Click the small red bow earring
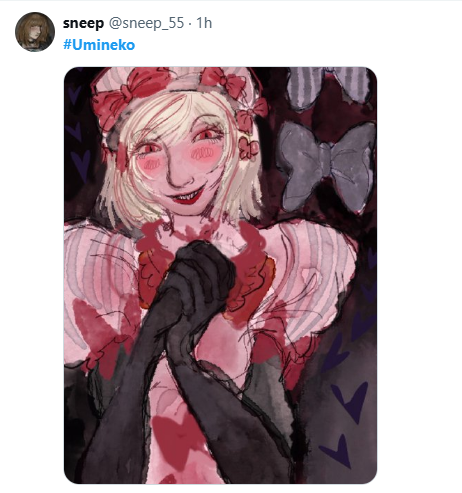462x493 pixels. [x=249, y=149]
